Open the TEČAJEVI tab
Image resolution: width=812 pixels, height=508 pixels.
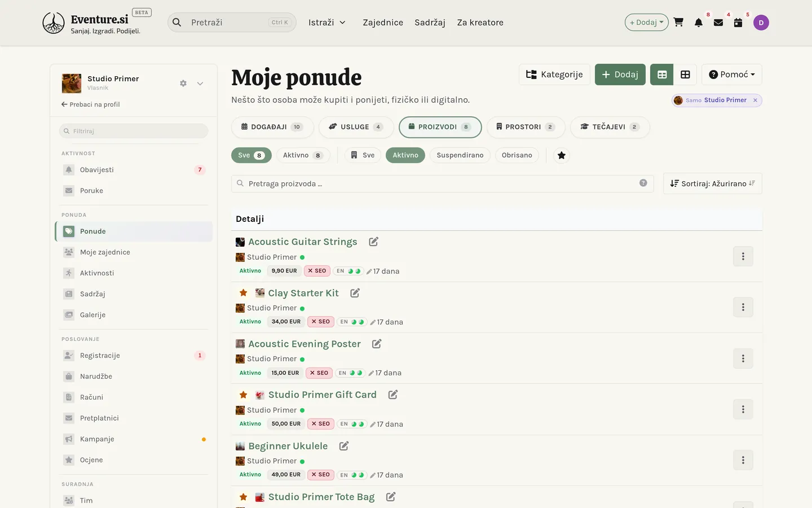[610, 127]
